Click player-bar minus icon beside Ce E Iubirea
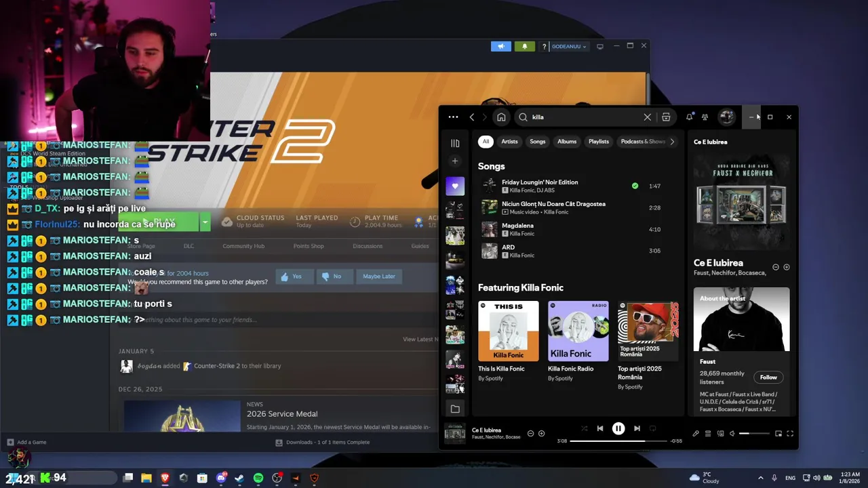Viewport: 868px width, 488px height. coord(531,434)
